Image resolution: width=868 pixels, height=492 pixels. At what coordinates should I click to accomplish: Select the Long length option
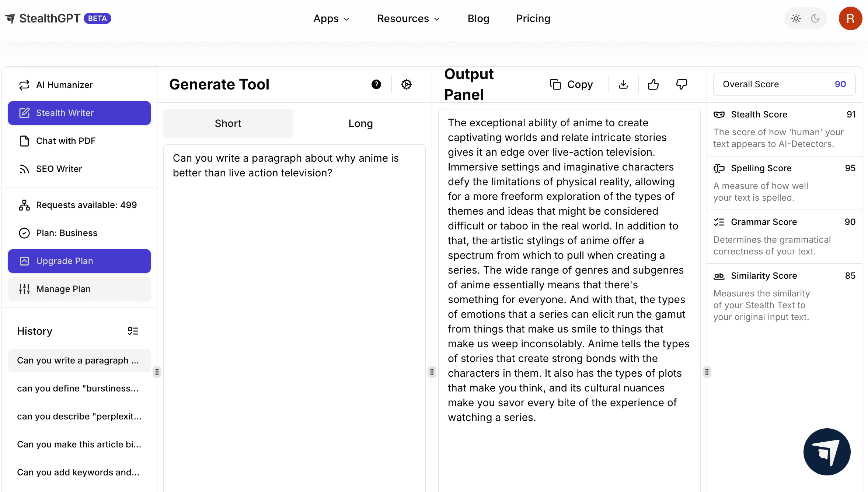coord(360,123)
